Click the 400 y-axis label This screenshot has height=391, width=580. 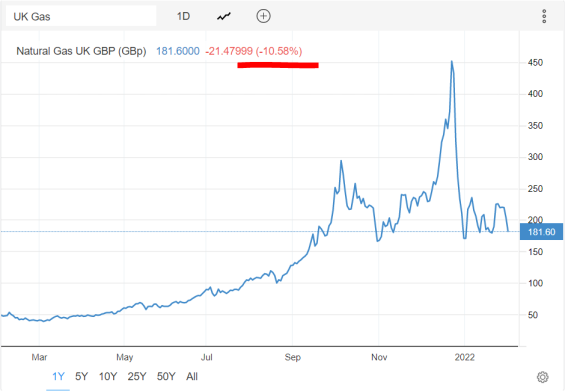point(535,94)
